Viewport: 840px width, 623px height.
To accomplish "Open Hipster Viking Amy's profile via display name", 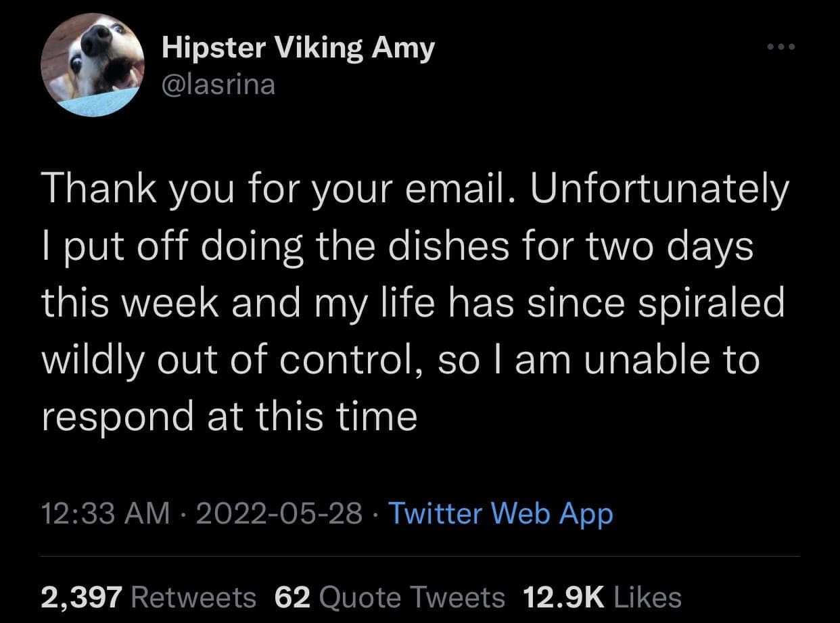I will click(x=298, y=48).
